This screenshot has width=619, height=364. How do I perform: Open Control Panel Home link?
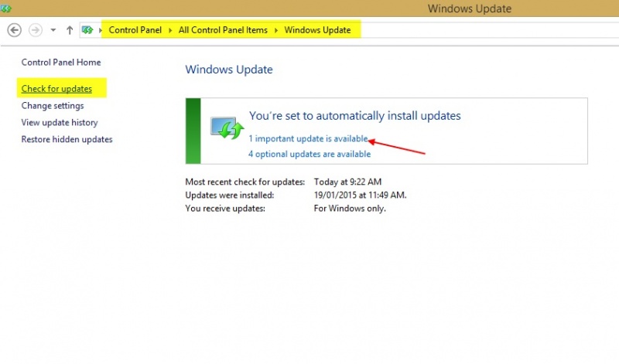click(x=61, y=63)
